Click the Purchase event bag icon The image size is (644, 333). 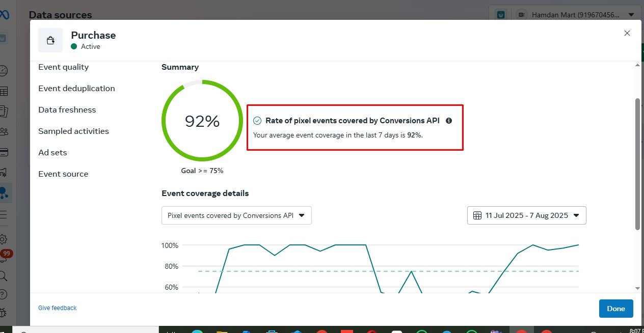(50, 40)
